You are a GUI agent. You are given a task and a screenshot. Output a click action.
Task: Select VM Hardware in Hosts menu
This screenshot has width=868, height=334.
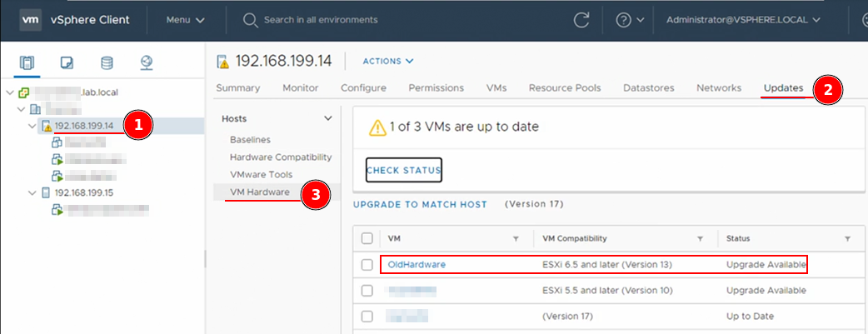click(x=260, y=192)
